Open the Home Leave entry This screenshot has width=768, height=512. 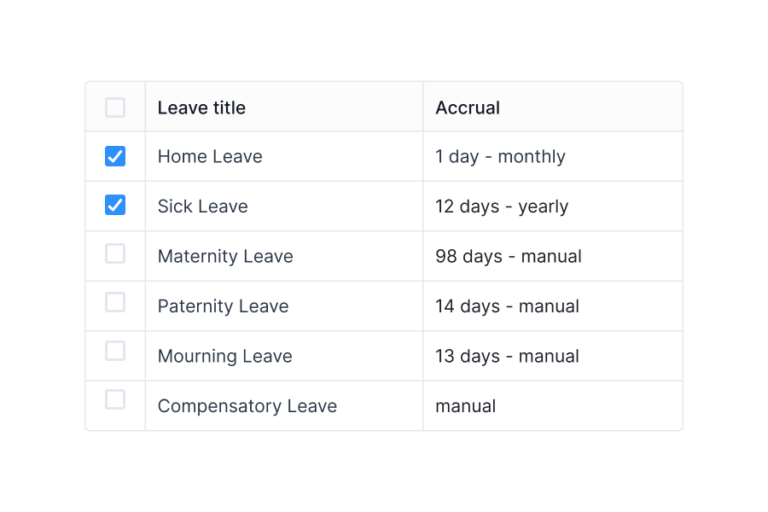[x=210, y=157]
